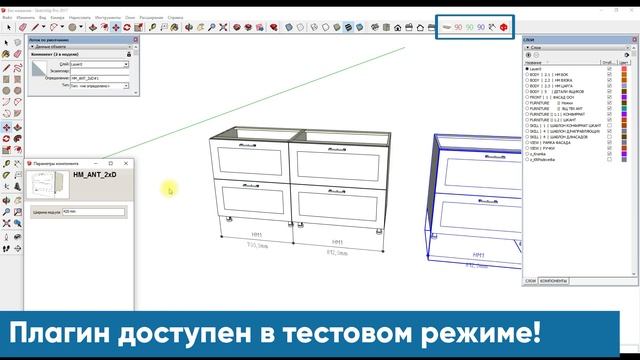Pick the Freehand tool in left toolbox
The height and width of the screenshot is (360, 640).
click(18, 67)
